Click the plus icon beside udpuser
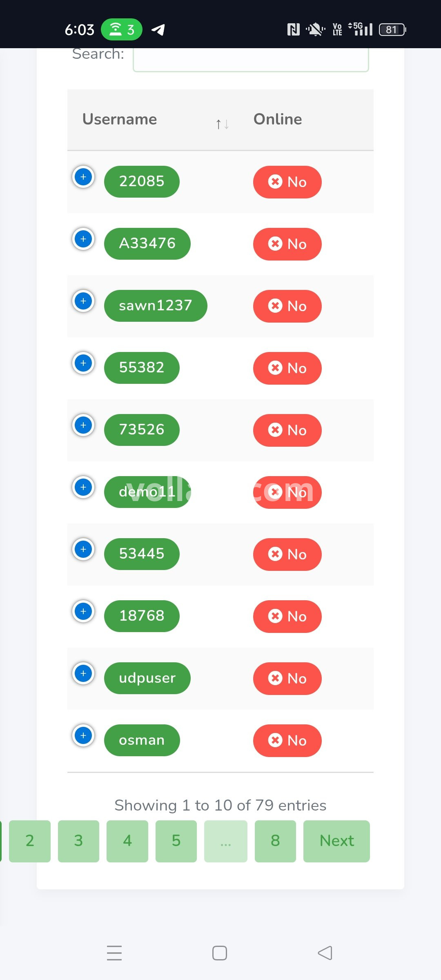 (x=83, y=674)
